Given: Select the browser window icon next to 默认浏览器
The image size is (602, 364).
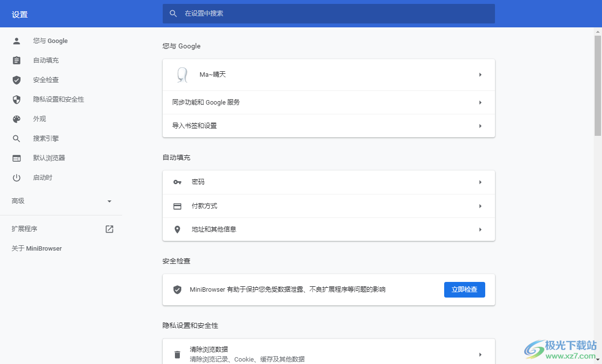Looking at the screenshot, I should [x=17, y=158].
